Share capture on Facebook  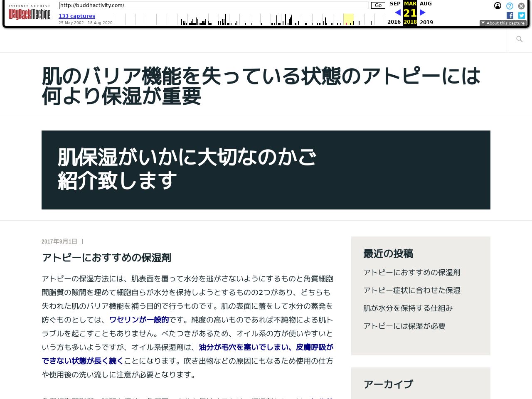coord(510,15)
